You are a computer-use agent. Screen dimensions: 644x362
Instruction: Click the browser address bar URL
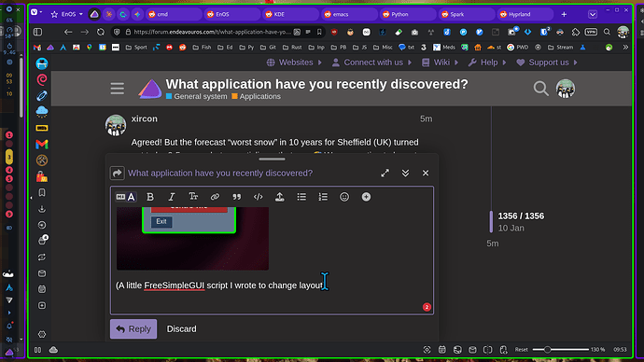(x=212, y=32)
